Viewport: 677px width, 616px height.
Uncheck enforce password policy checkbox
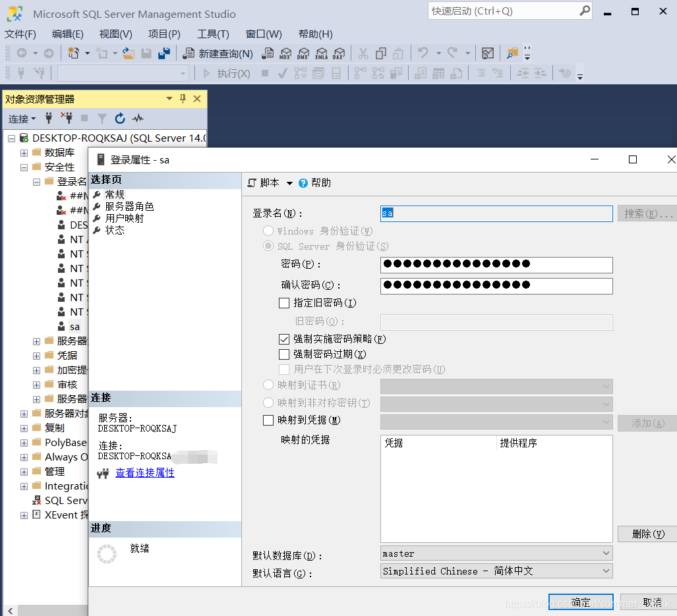click(284, 339)
